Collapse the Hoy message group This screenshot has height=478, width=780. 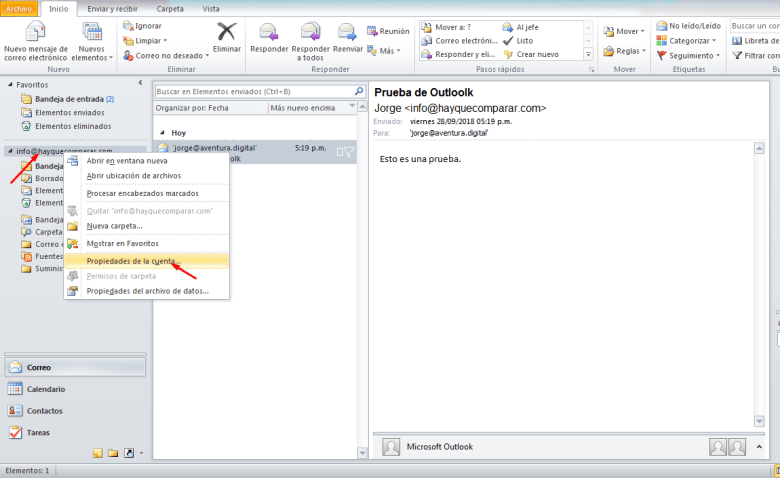coord(163,132)
